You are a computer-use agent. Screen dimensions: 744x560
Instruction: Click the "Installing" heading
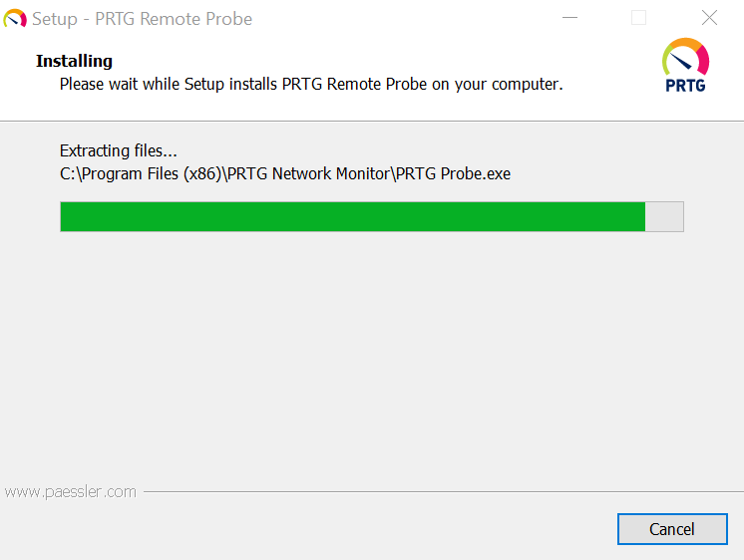pos(74,61)
